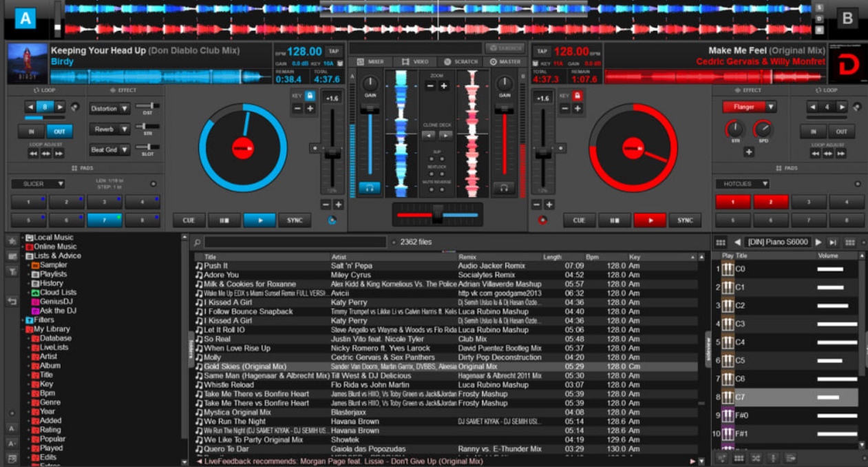Halve loop with left deck loop-adjust rewind icon
This screenshot has height=467, width=868.
tap(33, 154)
